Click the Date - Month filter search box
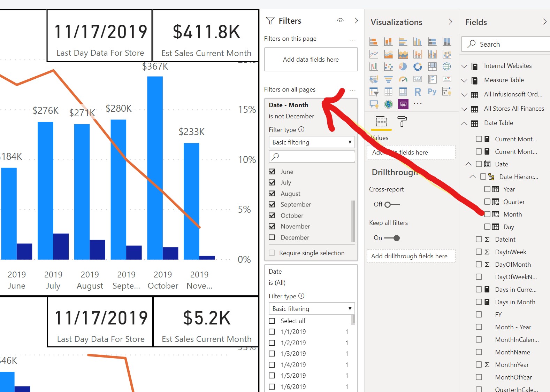Viewport: 550px width, 392px height. [312, 156]
